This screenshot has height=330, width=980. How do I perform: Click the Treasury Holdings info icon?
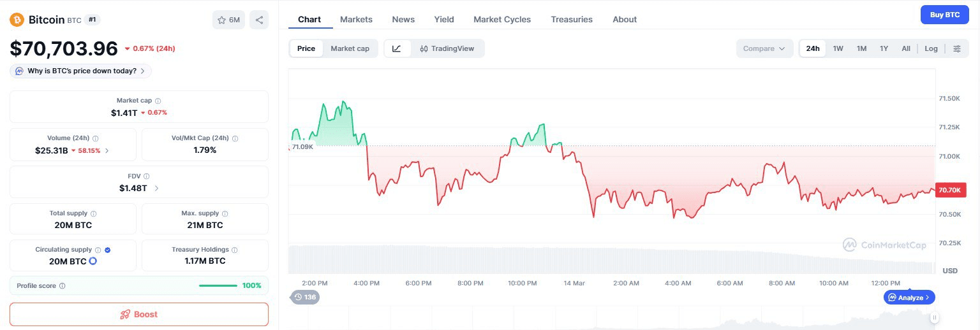(235, 250)
